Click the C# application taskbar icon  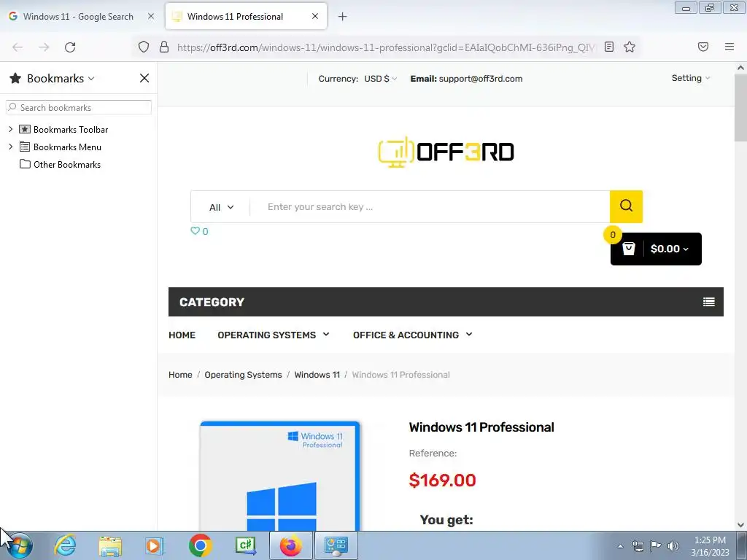click(x=246, y=545)
